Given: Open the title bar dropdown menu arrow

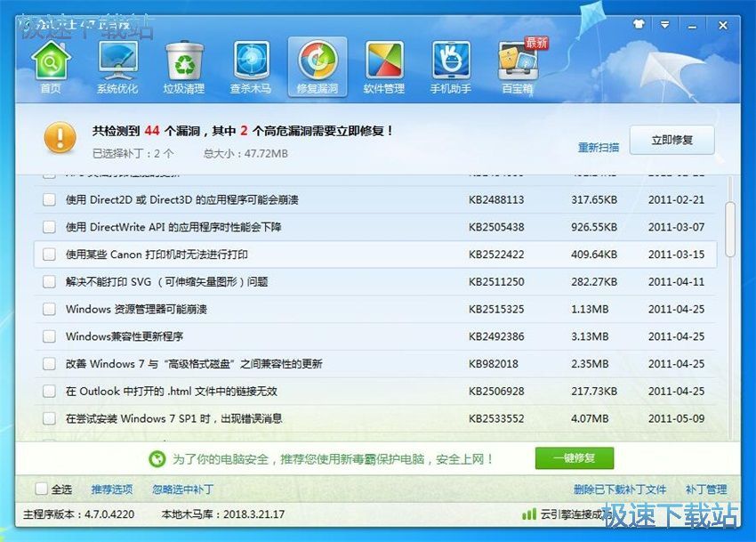Looking at the screenshot, I should [x=665, y=25].
